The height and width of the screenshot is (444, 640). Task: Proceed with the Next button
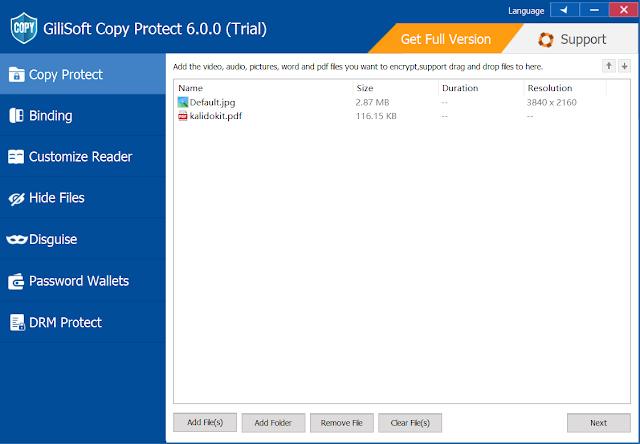tap(598, 423)
